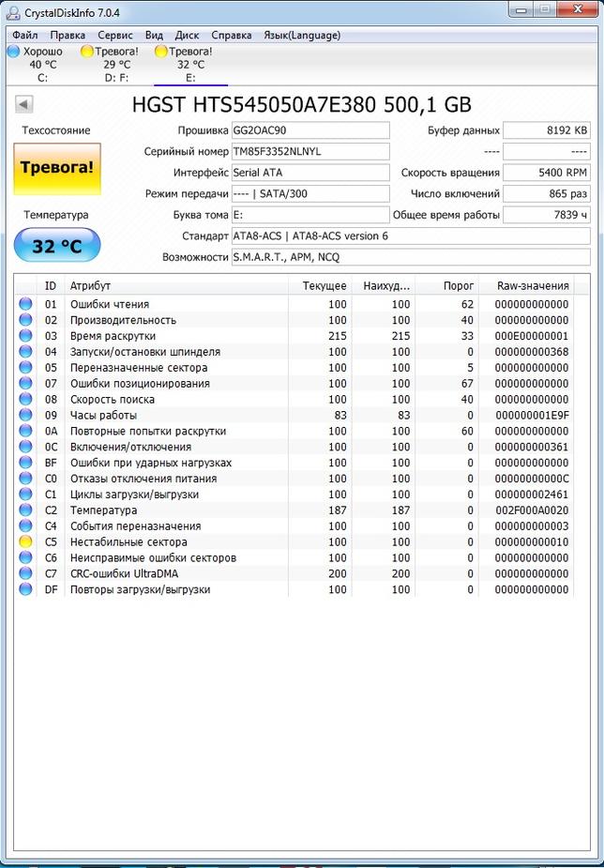Select drive C: with status Хорошо
Image resolution: width=604 pixels, height=868 pixels.
coord(38,64)
